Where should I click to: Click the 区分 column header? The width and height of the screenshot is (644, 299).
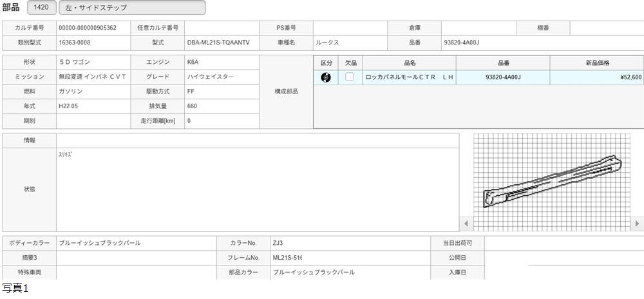[x=326, y=63]
